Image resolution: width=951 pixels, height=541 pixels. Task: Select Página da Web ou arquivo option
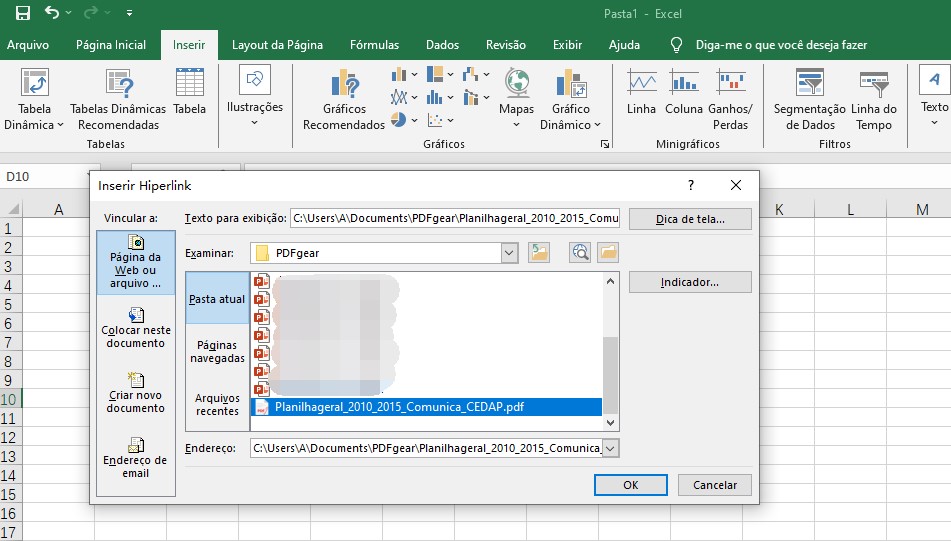[136, 262]
